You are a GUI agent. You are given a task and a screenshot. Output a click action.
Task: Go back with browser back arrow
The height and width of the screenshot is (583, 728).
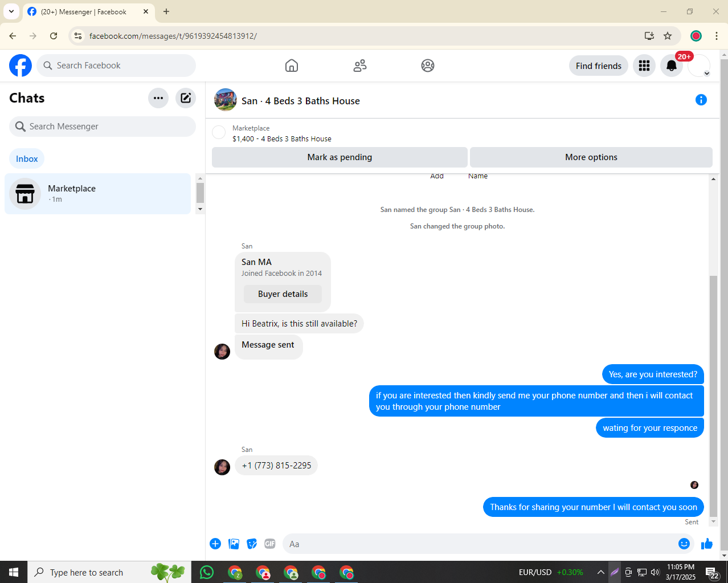[13, 36]
